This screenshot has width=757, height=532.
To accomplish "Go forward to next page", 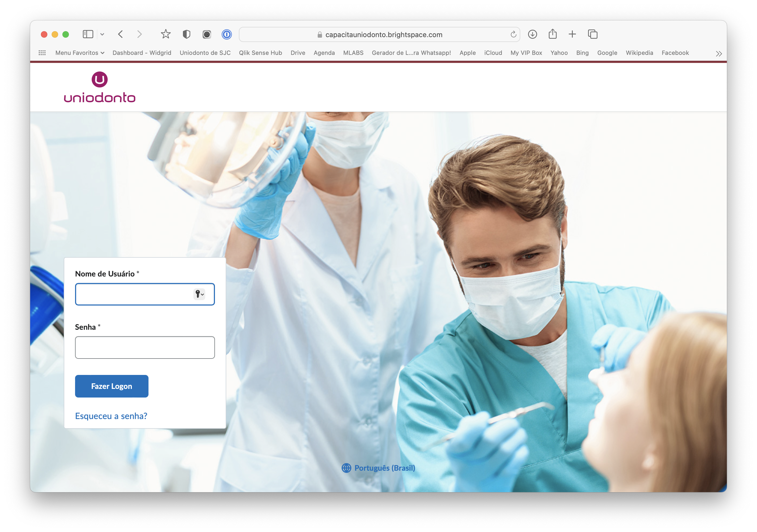I will click(139, 34).
